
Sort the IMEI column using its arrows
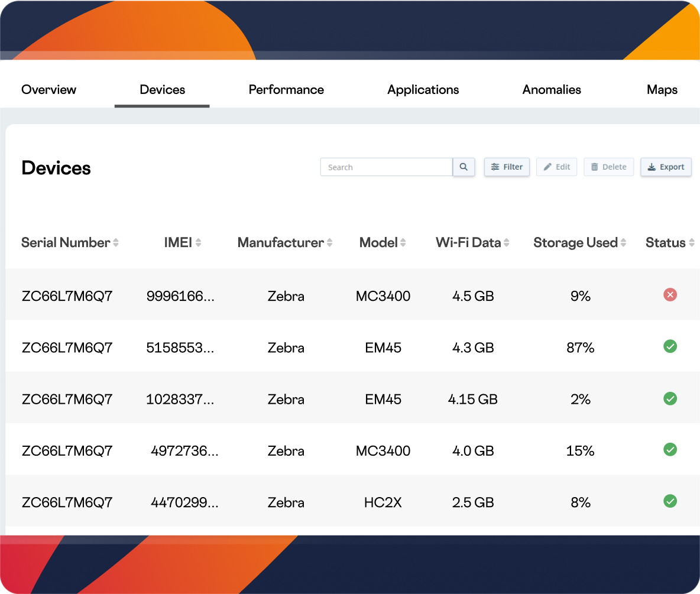click(199, 243)
